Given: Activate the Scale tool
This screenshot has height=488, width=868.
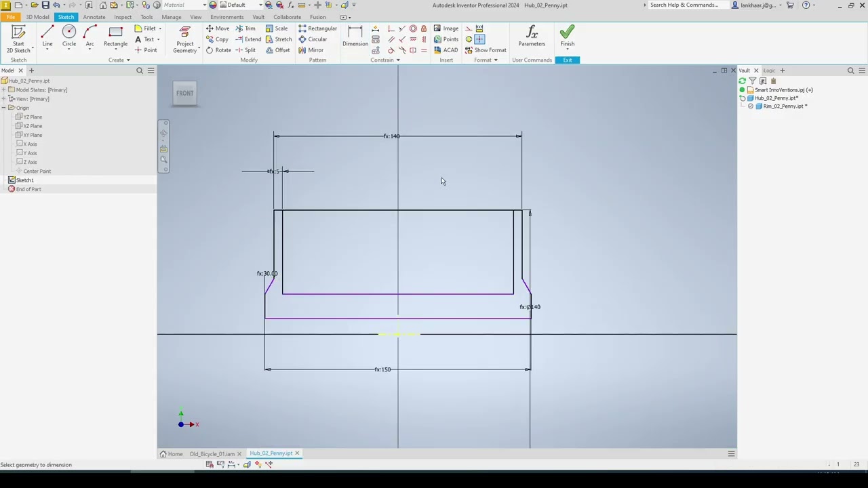Looking at the screenshot, I should (277, 28).
